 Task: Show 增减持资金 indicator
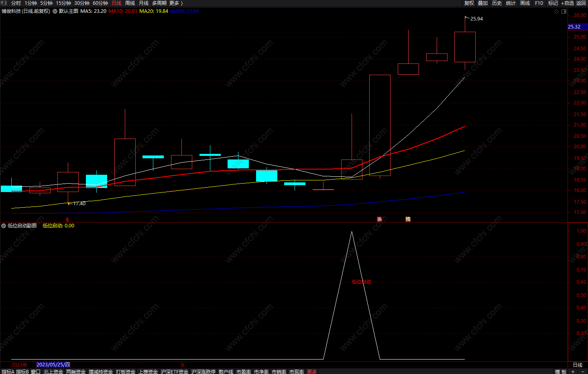(101, 372)
